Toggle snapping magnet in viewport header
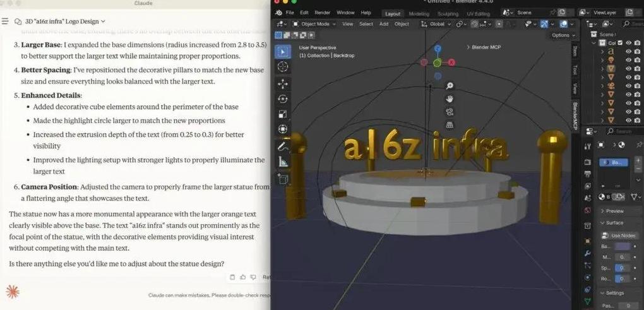Image resolution: width=644 pixels, height=310 pixels. tap(474, 24)
